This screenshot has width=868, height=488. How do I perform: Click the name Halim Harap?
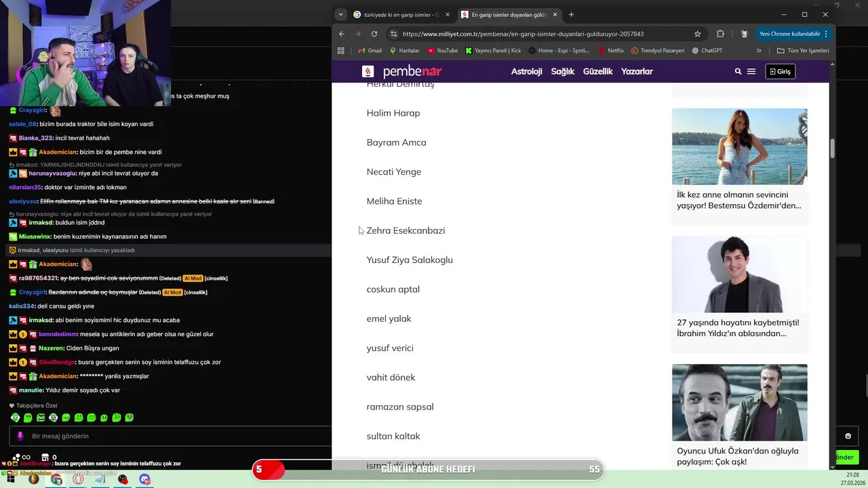393,113
